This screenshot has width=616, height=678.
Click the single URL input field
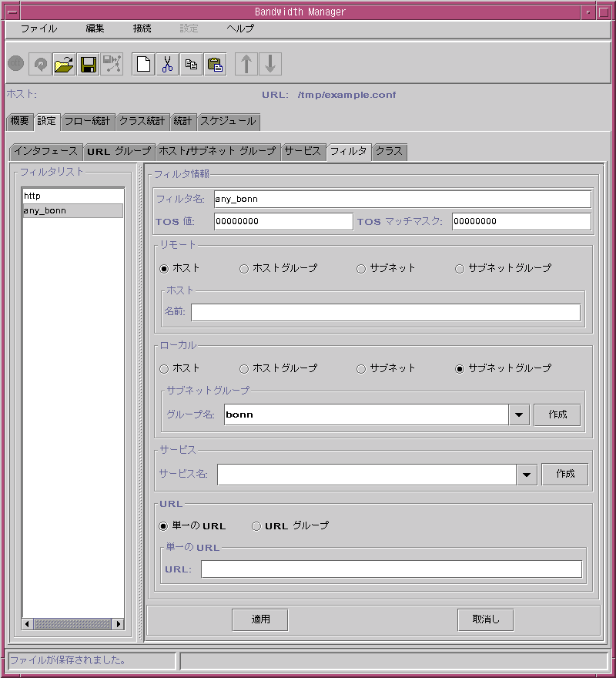coord(391,569)
